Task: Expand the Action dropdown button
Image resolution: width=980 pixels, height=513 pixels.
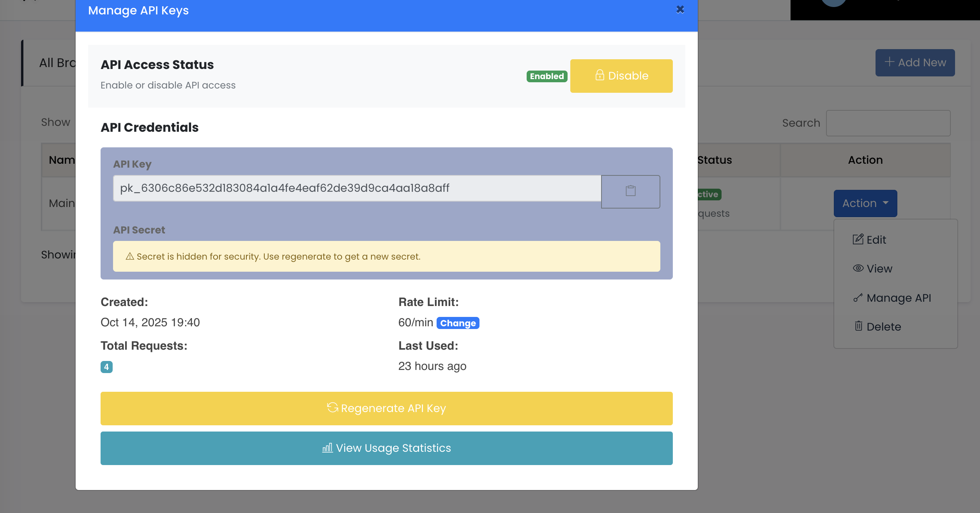Action: 865,203
